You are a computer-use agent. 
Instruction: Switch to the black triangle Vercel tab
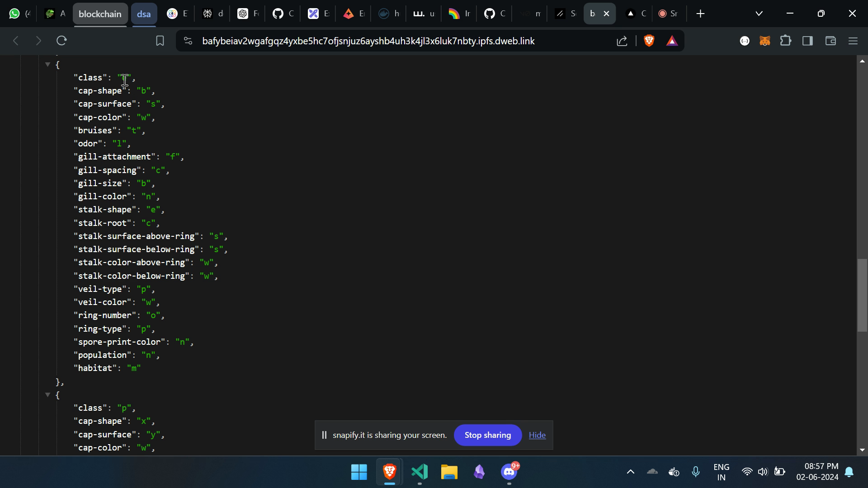click(x=635, y=14)
